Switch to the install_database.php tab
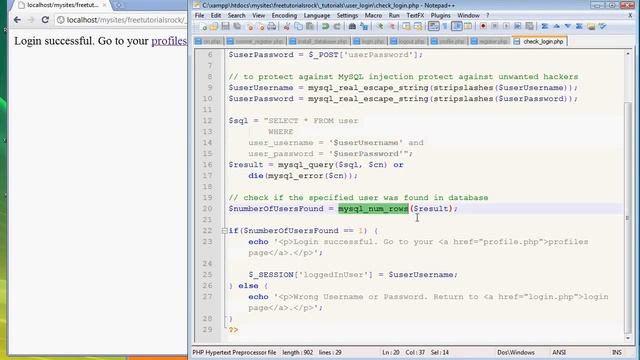 320,41
